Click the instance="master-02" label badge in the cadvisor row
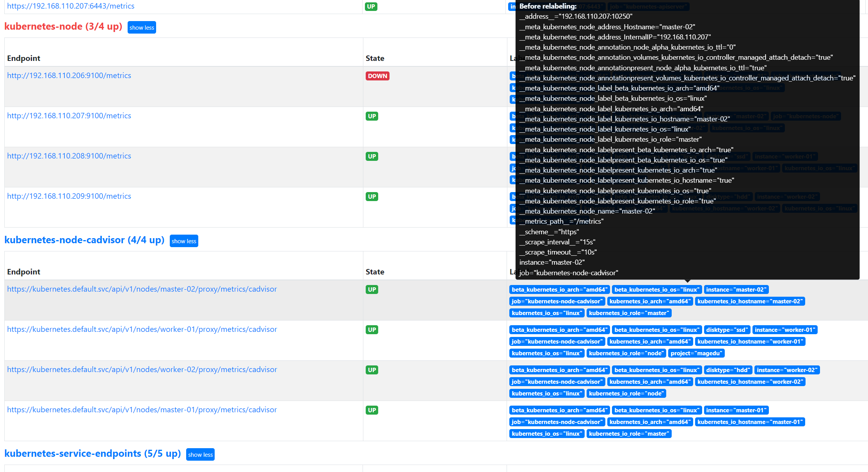This screenshot has width=868, height=472. (x=736, y=290)
